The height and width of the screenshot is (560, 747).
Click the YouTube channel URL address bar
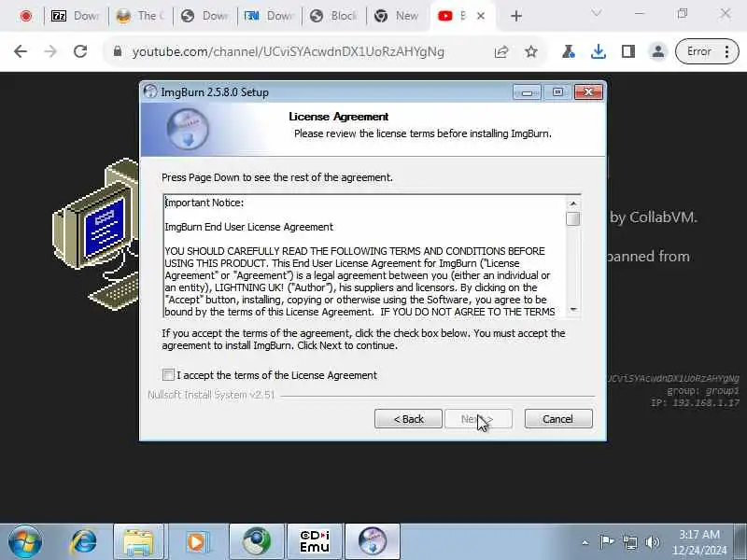(289, 51)
